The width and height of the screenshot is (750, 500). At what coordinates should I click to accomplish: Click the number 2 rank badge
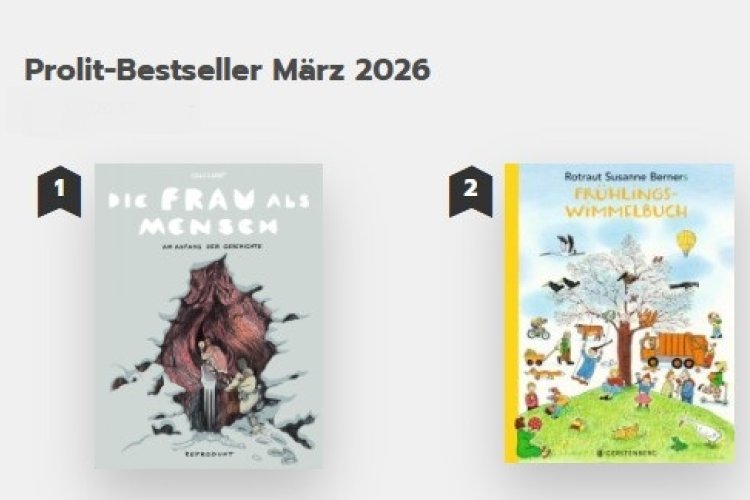[x=471, y=191]
